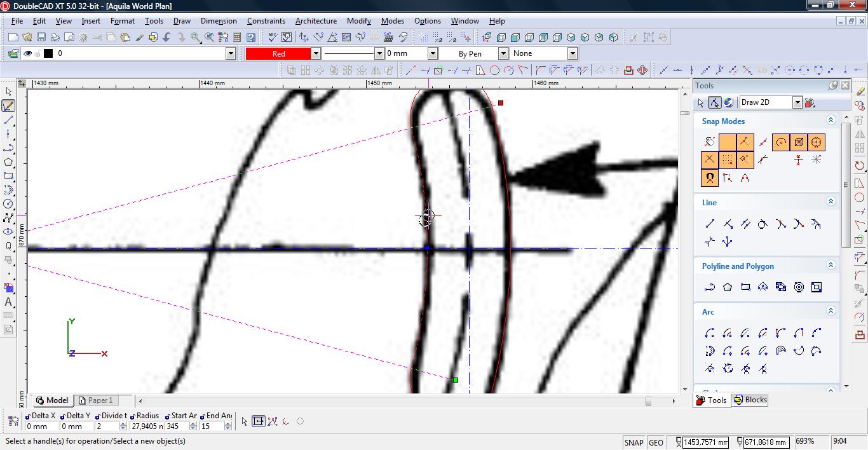Select the text tool 'A' in left toolbar

click(x=8, y=302)
